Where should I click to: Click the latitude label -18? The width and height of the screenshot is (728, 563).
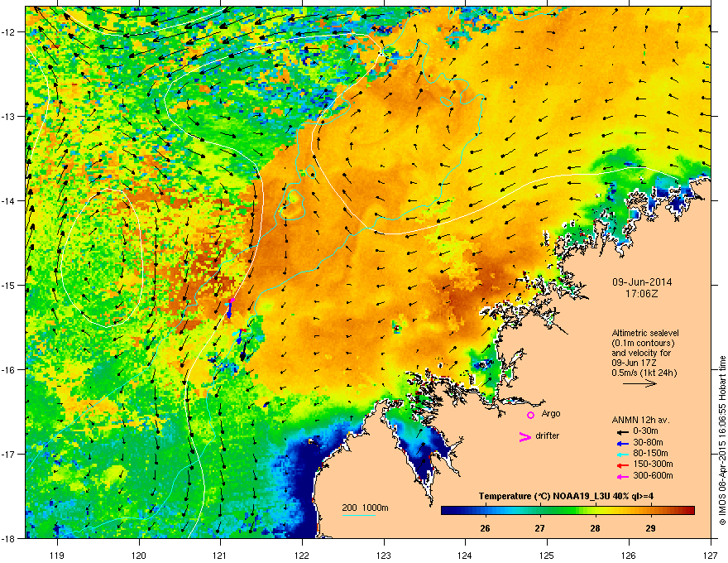(x=8, y=538)
